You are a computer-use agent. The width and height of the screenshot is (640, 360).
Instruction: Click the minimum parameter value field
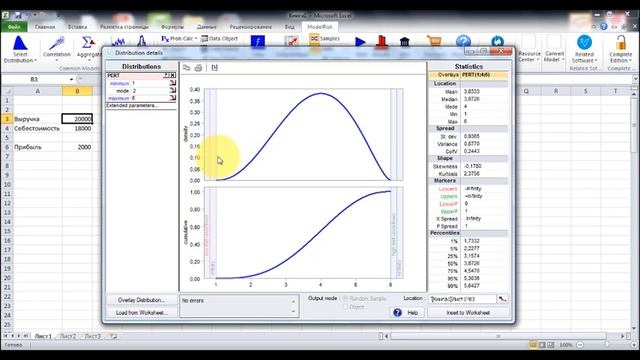click(x=149, y=83)
